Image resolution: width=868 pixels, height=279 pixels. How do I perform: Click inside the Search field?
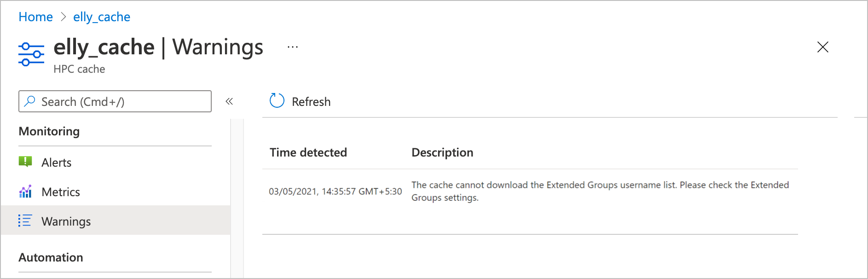click(115, 101)
